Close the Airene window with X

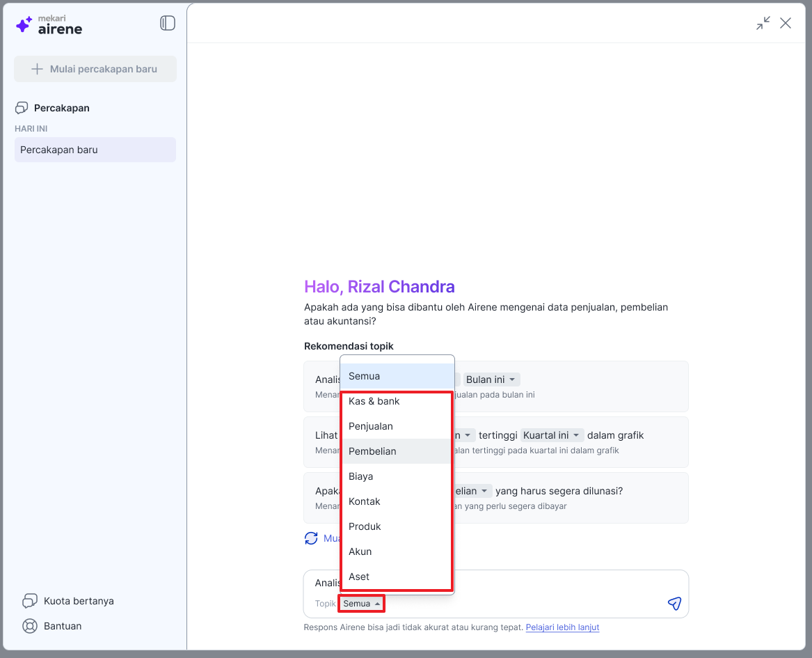(x=786, y=23)
